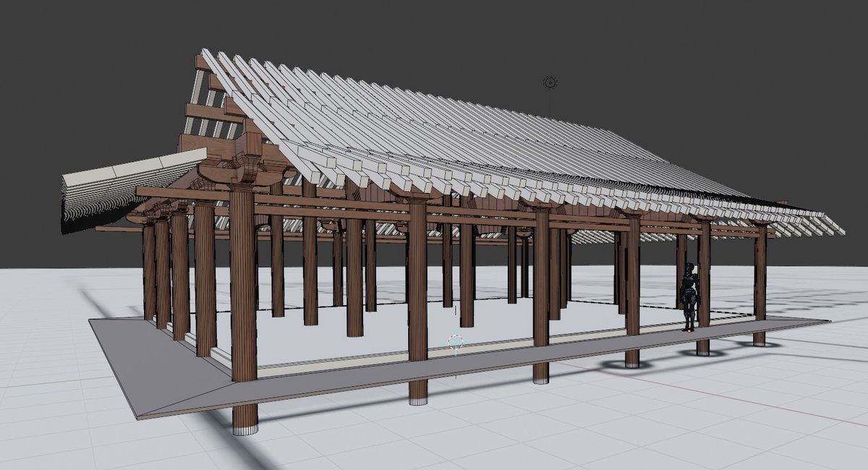Screen dimensions: 868x470
Task: Click the 3D cursor crosshair
Action: [455, 341]
